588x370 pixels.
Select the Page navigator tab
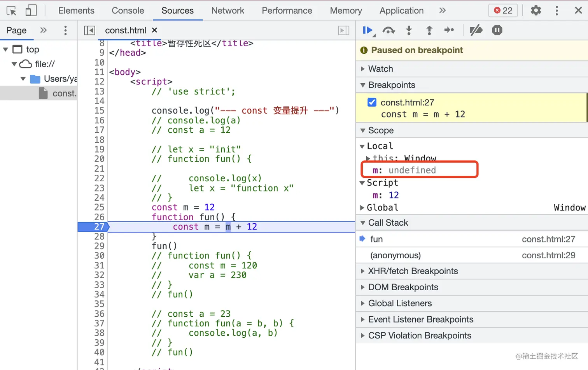pos(16,30)
